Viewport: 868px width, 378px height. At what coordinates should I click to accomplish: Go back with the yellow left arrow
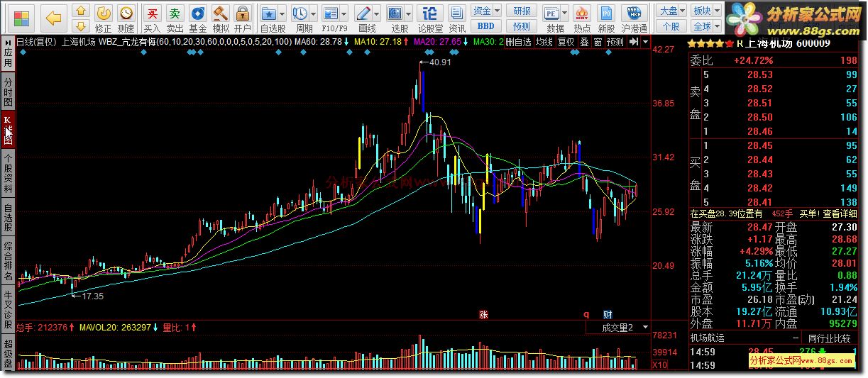point(53,18)
